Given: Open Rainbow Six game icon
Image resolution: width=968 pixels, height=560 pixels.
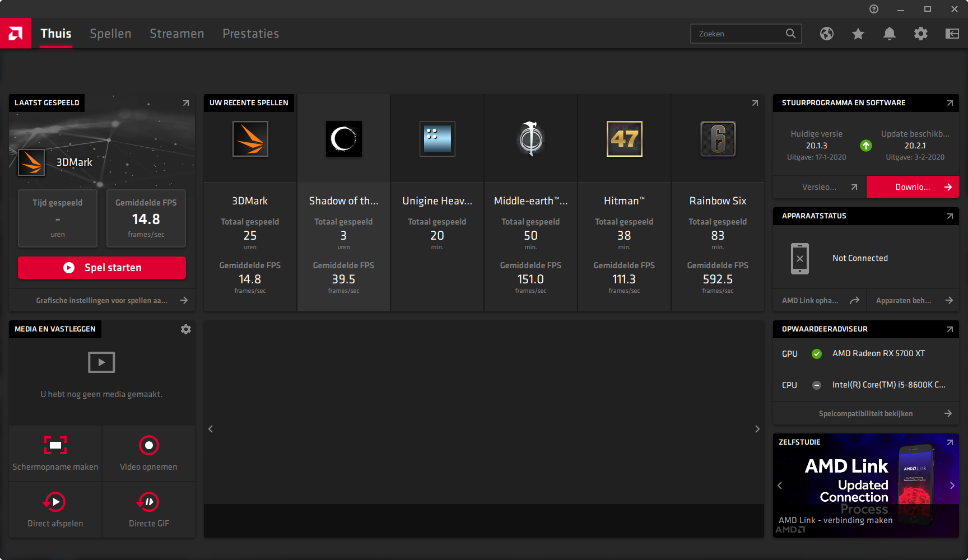Looking at the screenshot, I should coord(718,139).
